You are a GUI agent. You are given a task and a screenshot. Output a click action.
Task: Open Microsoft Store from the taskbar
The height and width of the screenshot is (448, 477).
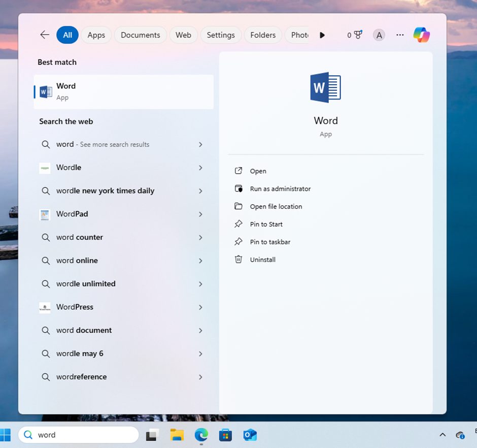(225, 435)
